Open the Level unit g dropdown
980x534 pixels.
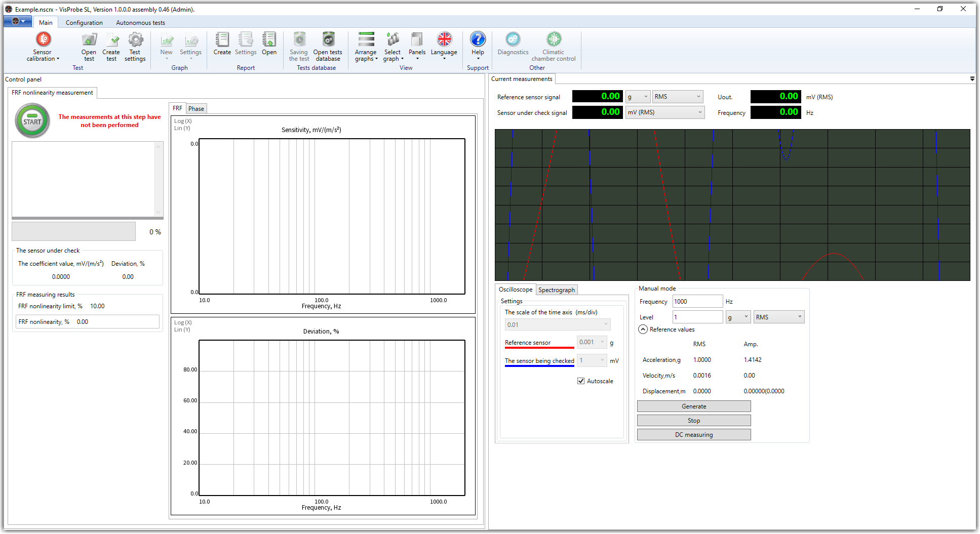pos(738,317)
